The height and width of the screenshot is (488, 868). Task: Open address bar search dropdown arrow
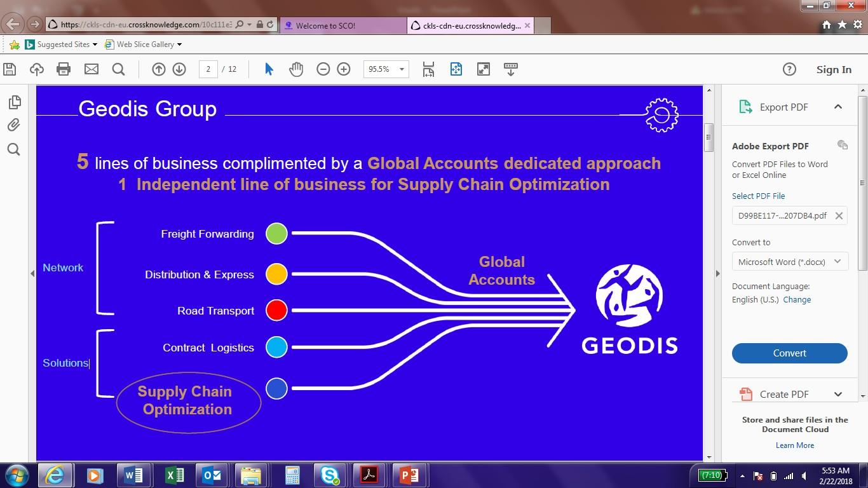pos(250,25)
